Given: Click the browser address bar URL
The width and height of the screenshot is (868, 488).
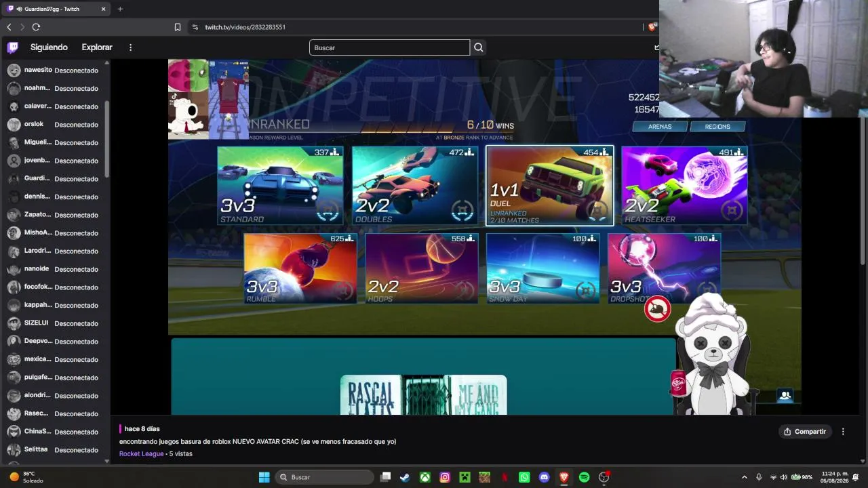Looking at the screenshot, I should coord(245,27).
